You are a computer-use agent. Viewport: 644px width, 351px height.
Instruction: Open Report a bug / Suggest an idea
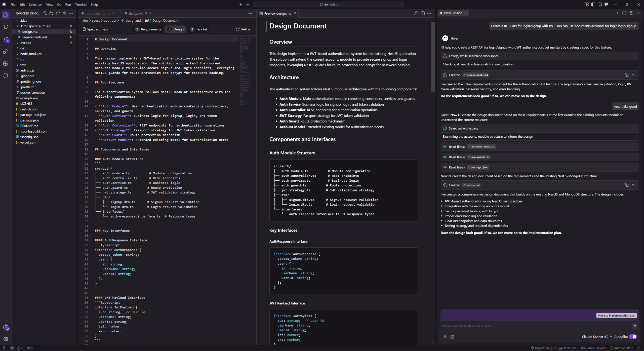(x=553, y=348)
